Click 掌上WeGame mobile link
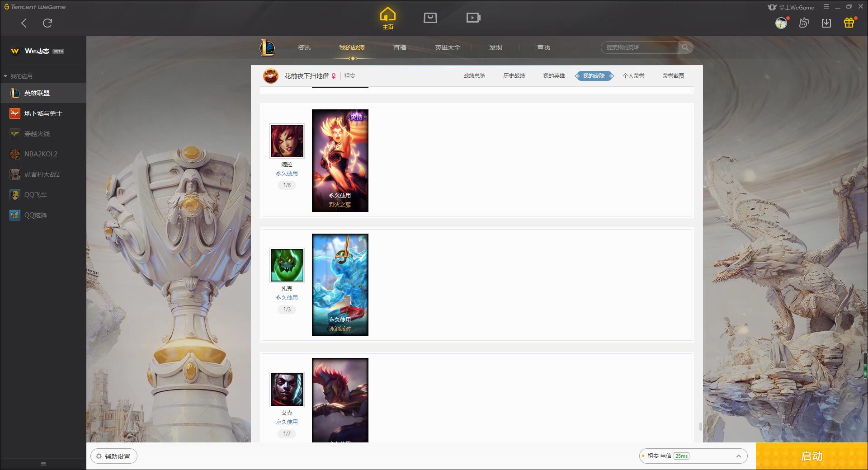 pos(791,7)
